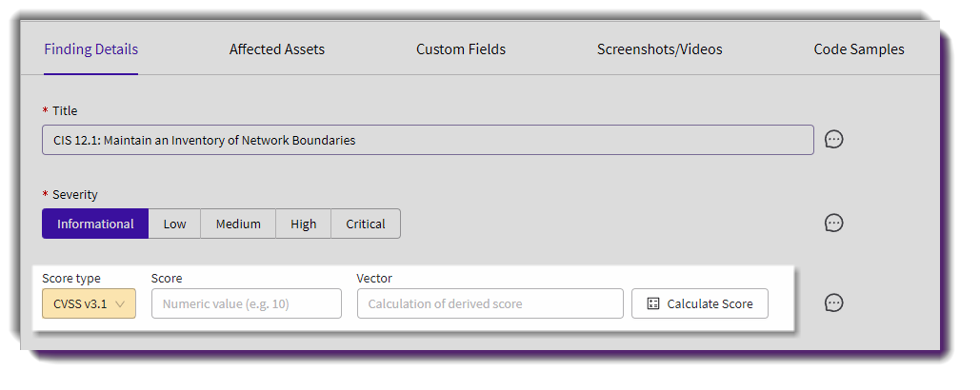
Task: Select the Finding Details tab
Action: (90, 49)
